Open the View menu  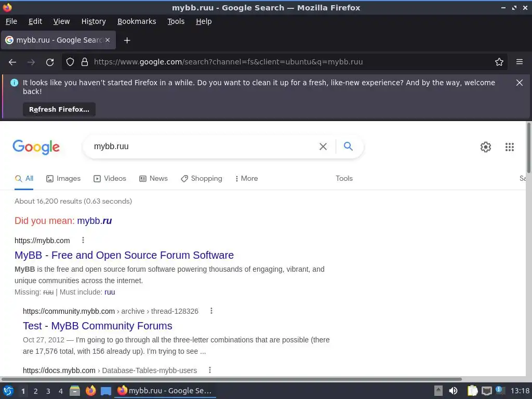pyautogui.click(x=61, y=21)
